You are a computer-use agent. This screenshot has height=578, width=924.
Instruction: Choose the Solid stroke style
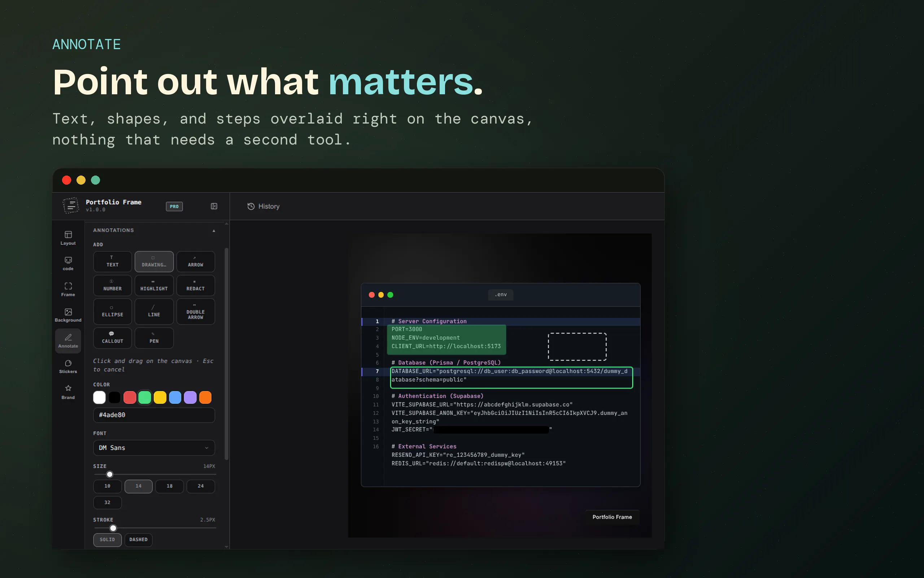(x=107, y=540)
